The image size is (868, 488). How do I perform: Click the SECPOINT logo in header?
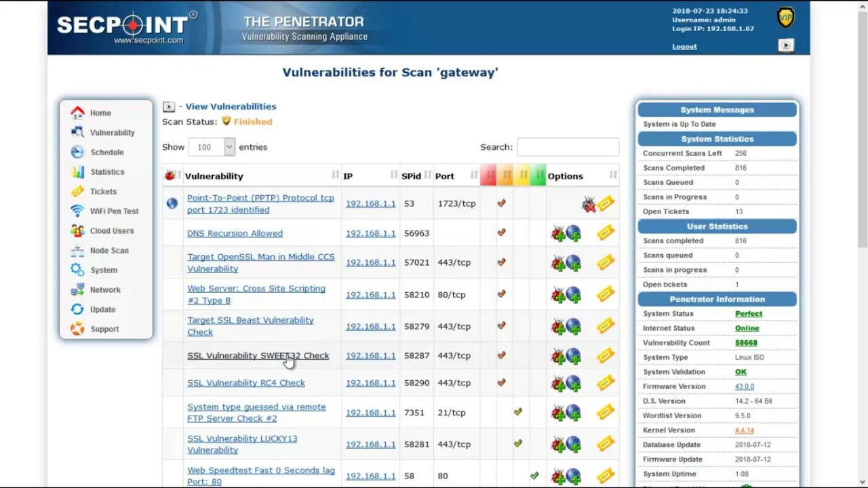tap(126, 27)
